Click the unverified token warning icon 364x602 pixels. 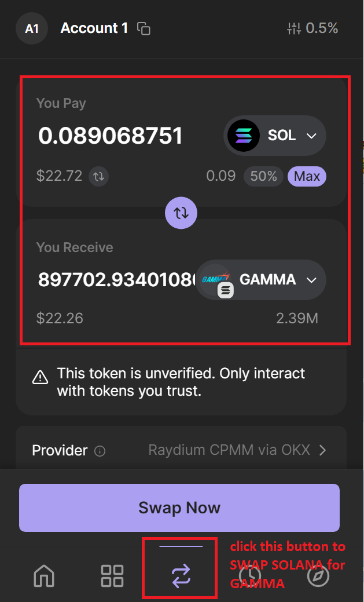[x=40, y=378]
